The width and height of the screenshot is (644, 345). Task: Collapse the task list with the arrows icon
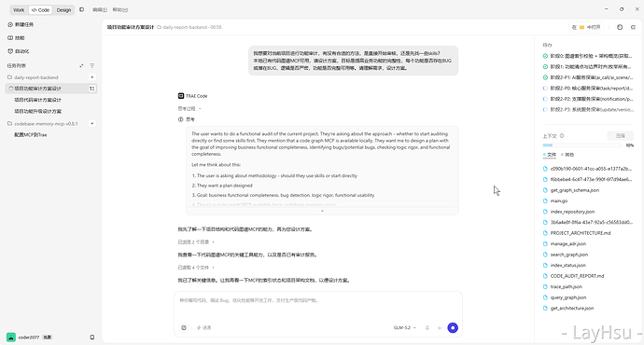pyautogui.click(x=81, y=65)
